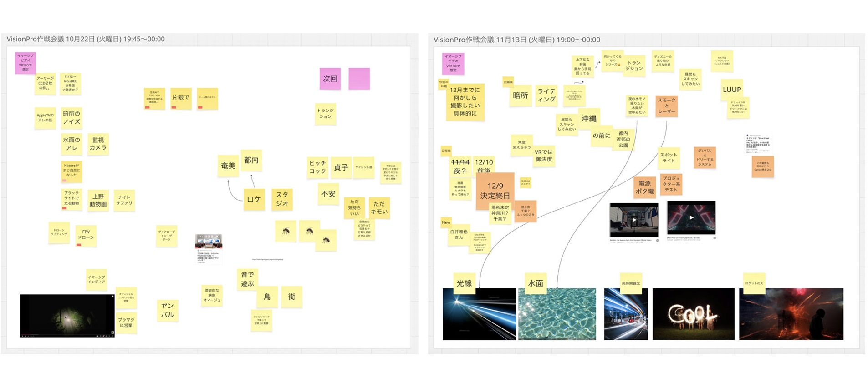This screenshot has width=868, height=388.
Task: Select the FPV ドローン sticky note
Action: tap(86, 235)
